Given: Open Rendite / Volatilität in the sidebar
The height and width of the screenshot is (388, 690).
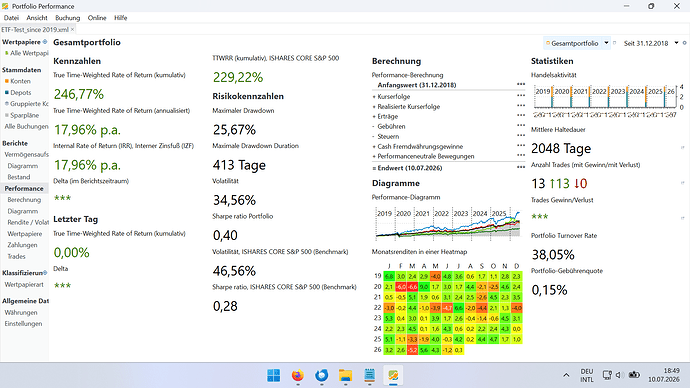Looking at the screenshot, I should [28, 223].
